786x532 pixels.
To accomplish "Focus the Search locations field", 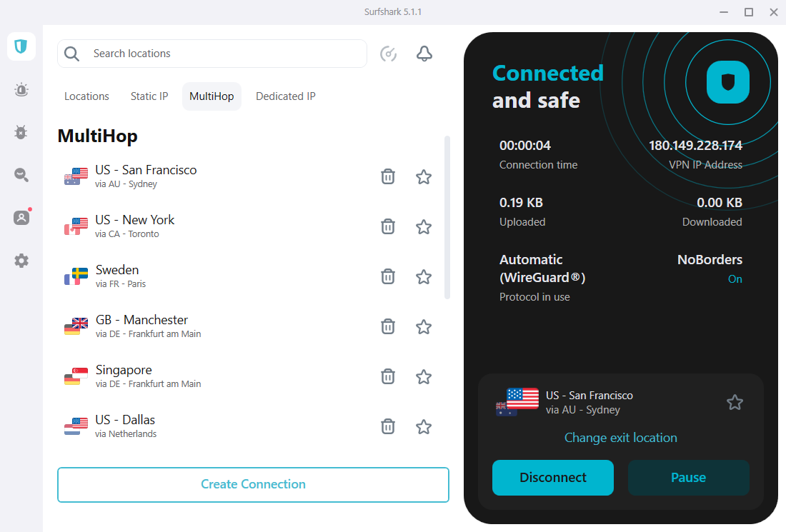I will click(x=212, y=54).
